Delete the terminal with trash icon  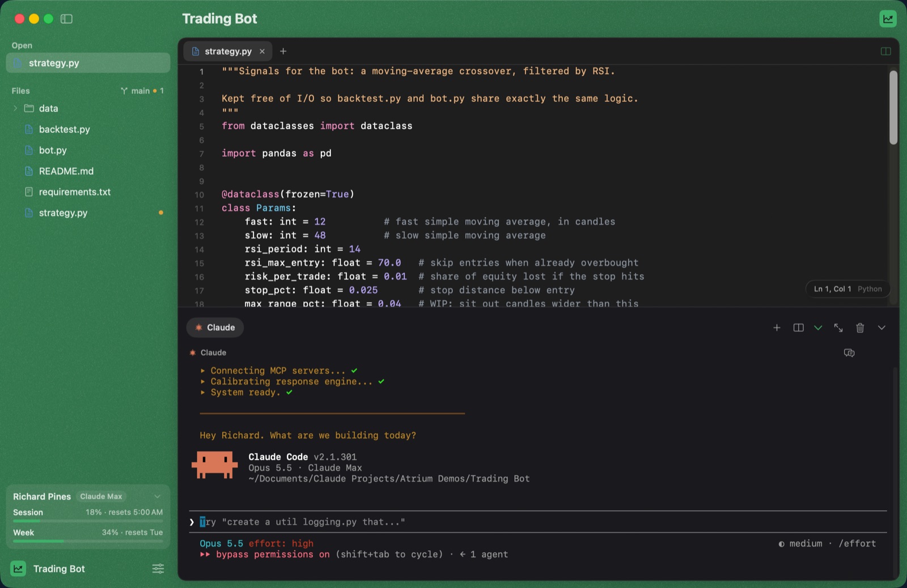pos(860,327)
